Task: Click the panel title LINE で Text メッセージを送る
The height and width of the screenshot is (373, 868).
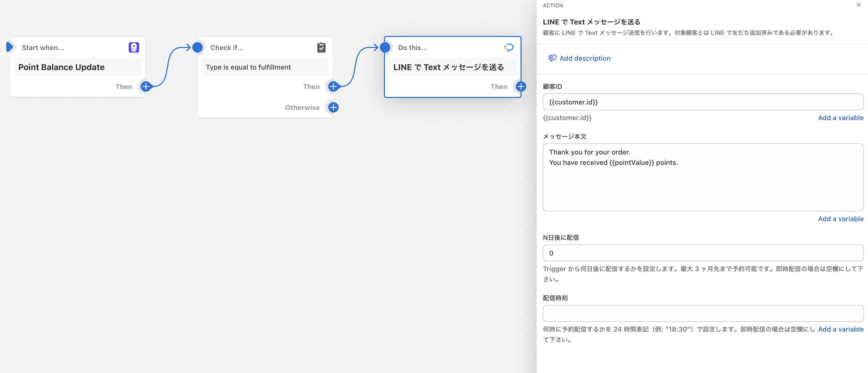Action: [591, 22]
